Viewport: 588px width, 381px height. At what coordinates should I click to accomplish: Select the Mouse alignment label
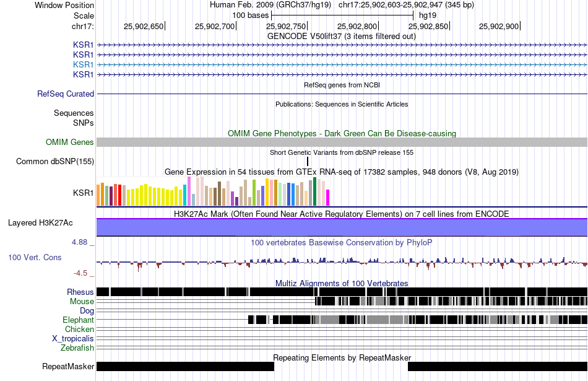[82, 302]
